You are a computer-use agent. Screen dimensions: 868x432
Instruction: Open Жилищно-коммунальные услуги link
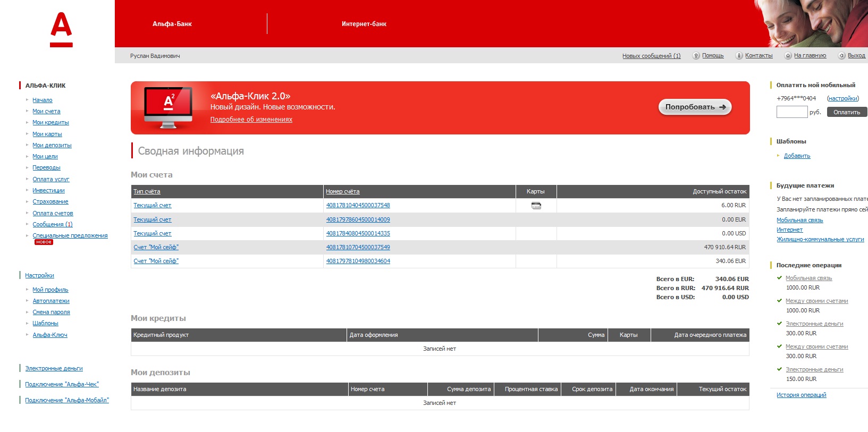tap(820, 239)
